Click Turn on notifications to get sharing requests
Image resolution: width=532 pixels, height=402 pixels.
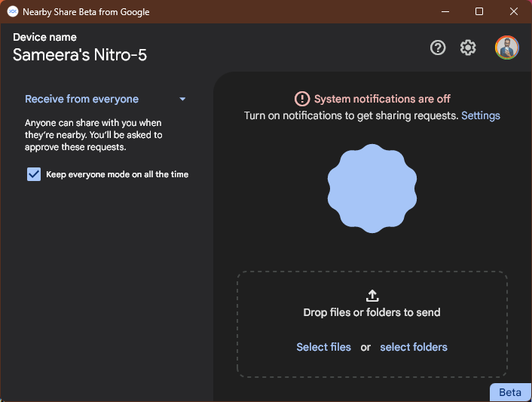point(351,115)
